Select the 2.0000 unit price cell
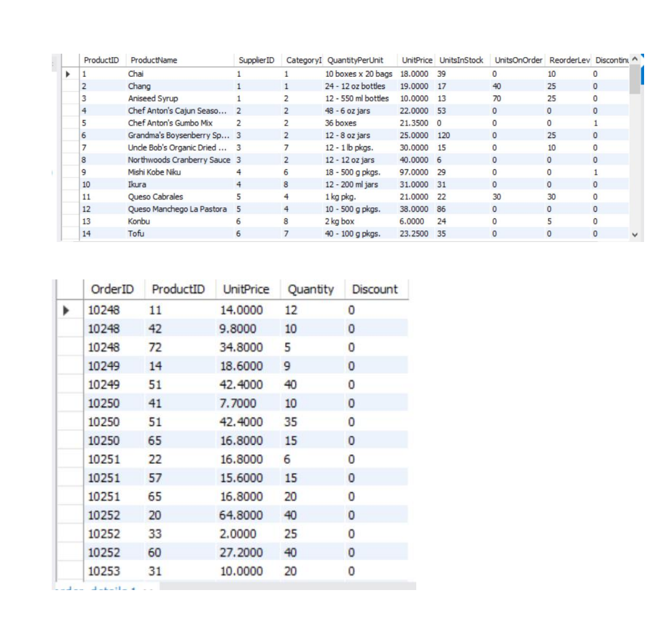 click(x=238, y=534)
